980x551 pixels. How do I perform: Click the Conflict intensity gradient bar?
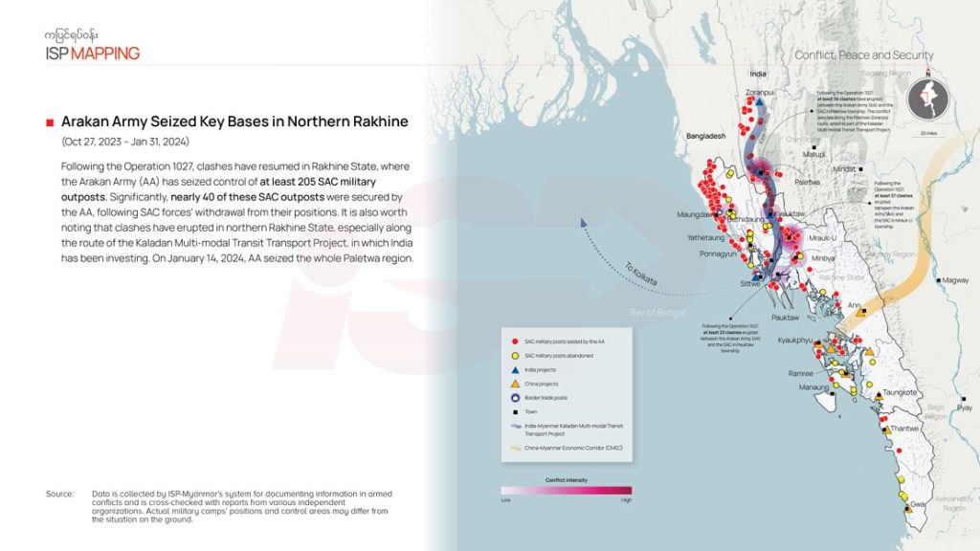click(567, 491)
